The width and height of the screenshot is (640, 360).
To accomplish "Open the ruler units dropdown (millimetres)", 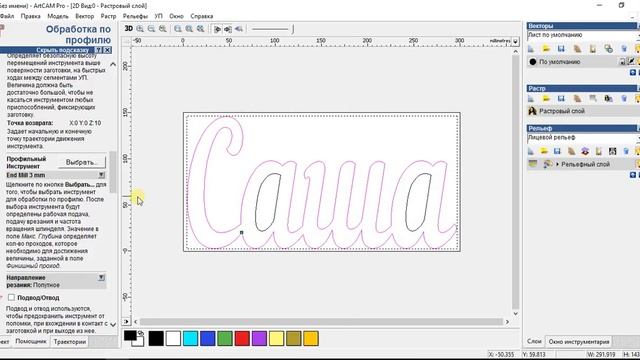I will pyautogui.click(x=515, y=41).
